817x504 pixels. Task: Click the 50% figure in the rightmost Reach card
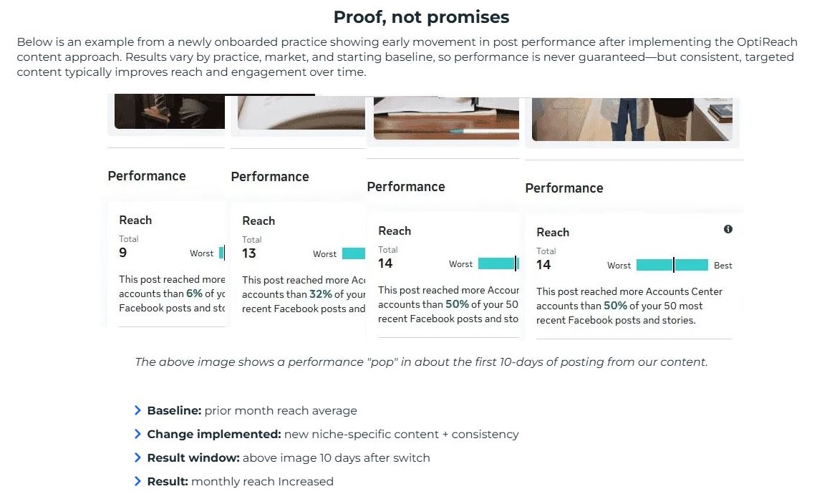point(615,306)
